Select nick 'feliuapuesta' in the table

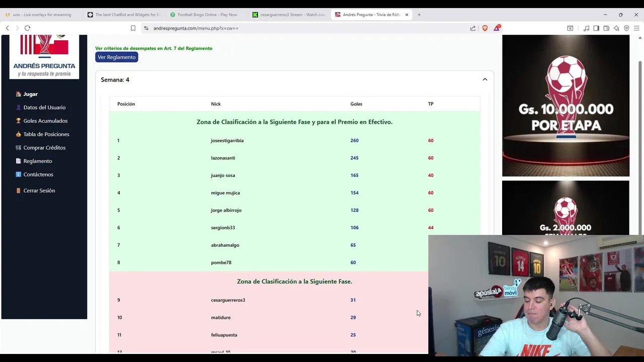[224, 335]
